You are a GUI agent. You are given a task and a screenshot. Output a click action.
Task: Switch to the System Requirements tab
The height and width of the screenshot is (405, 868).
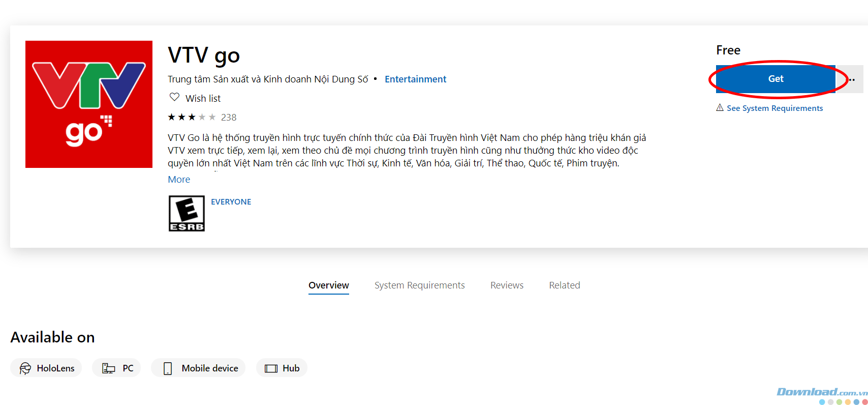(420, 285)
